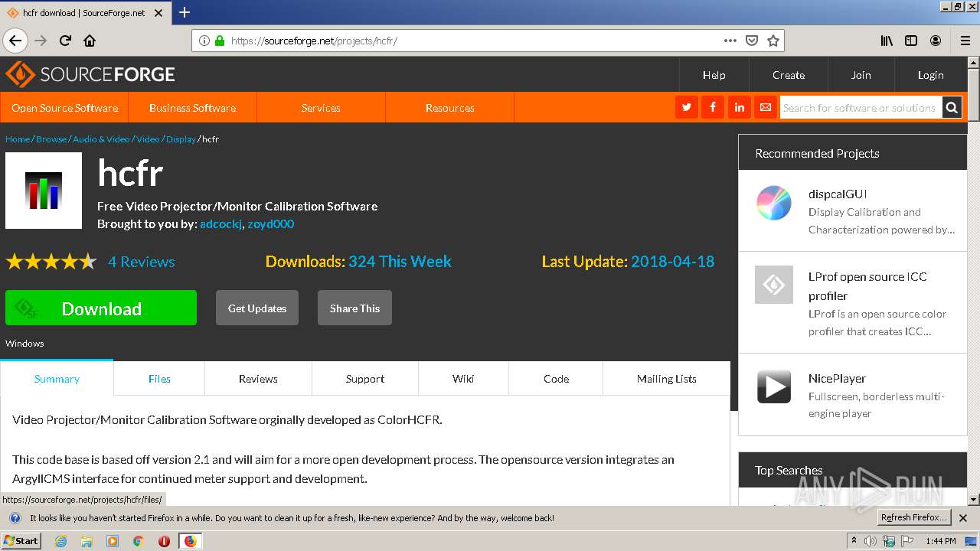Click the Get Updates button
This screenshot has width=980, height=551.
[257, 308]
